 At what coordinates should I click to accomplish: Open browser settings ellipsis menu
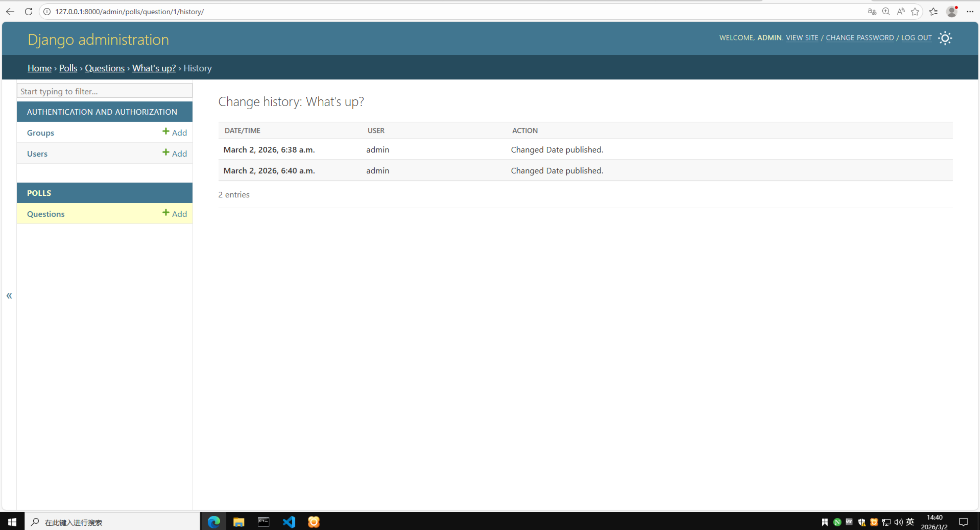pos(970,12)
